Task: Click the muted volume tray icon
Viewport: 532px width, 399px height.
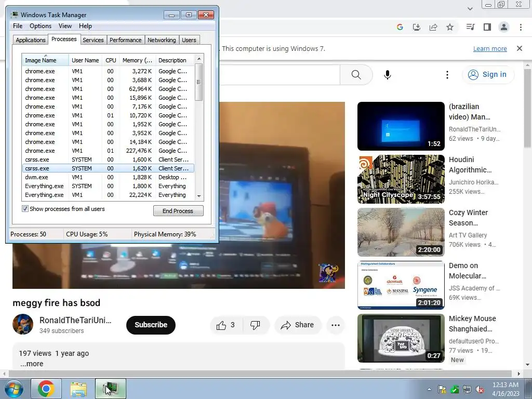Action: [x=480, y=389]
